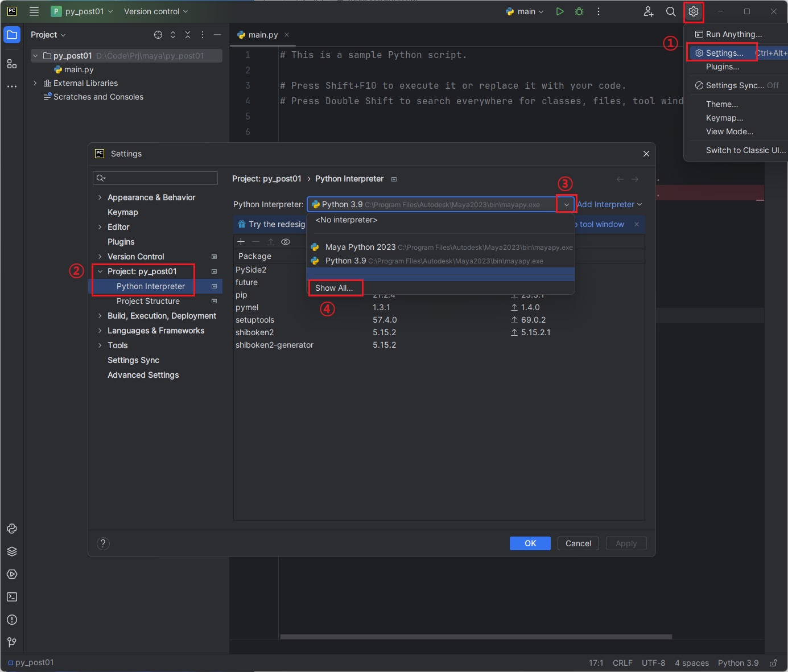This screenshot has height=672, width=788.
Task: Run the main configuration
Action: 560,11
